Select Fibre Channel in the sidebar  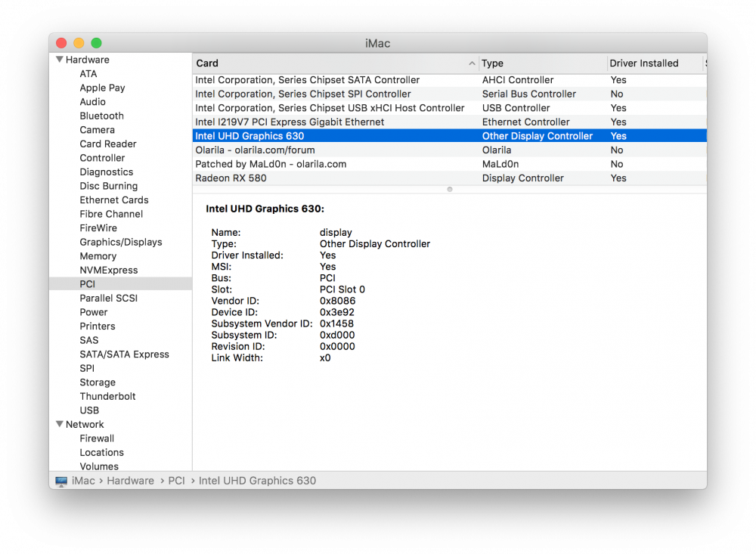(x=111, y=214)
